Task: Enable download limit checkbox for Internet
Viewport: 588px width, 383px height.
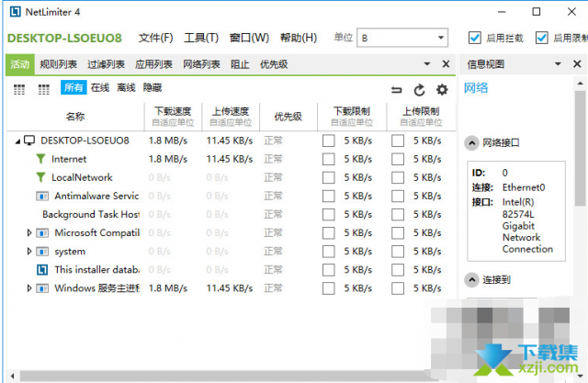Action: pos(328,159)
